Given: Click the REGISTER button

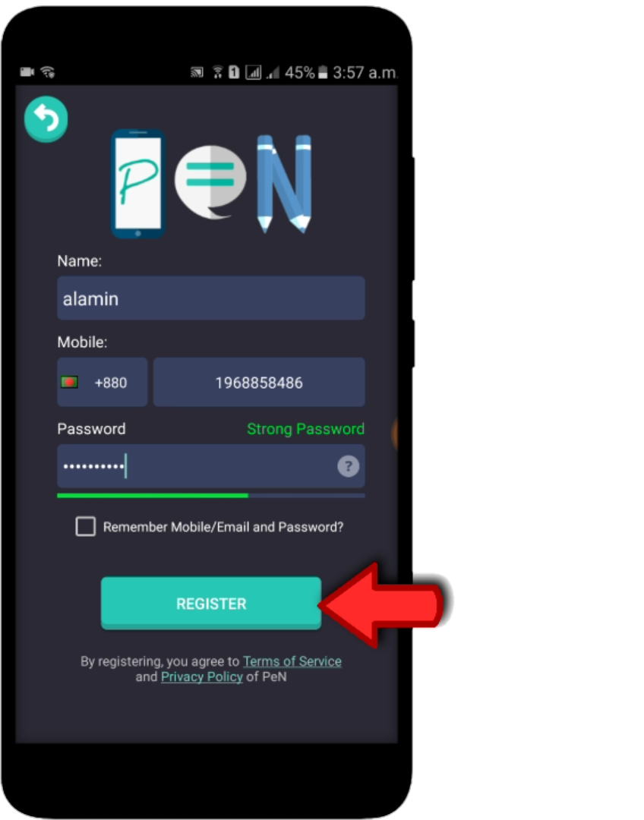Looking at the screenshot, I should click(211, 603).
